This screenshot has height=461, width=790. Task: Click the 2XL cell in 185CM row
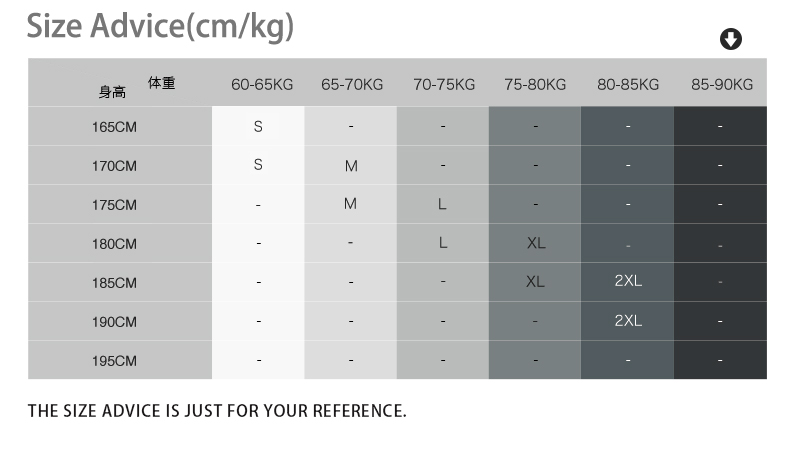point(628,281)
